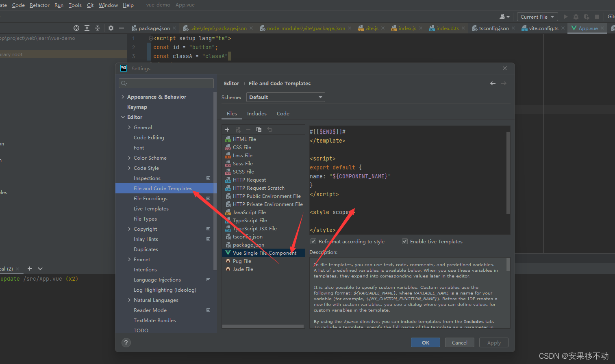Close the package.json editor tab
615x364 pixels.
click(x=174, y=28)
